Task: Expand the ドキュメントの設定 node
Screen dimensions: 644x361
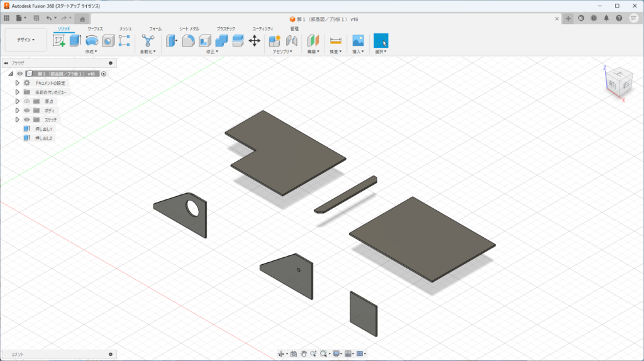Action: [x=17, y=83]
